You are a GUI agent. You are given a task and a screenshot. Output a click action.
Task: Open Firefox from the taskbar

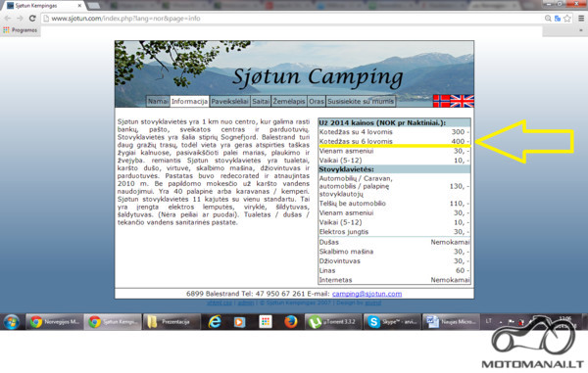[291, 322]
